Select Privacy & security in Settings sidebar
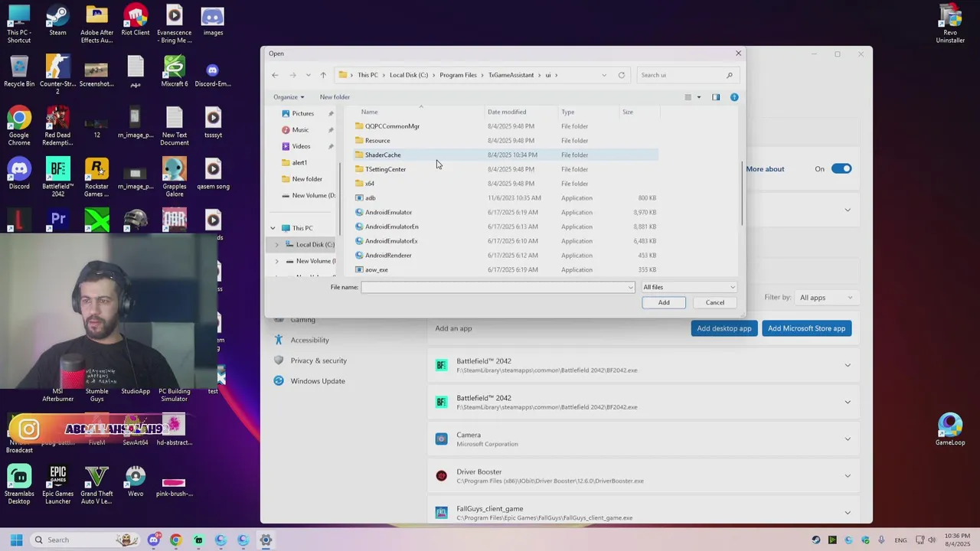 coord(318,360)
